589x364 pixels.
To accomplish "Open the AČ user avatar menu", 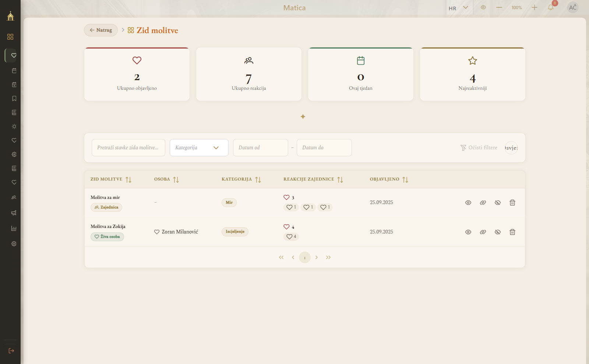I will [x=573, y=8].
